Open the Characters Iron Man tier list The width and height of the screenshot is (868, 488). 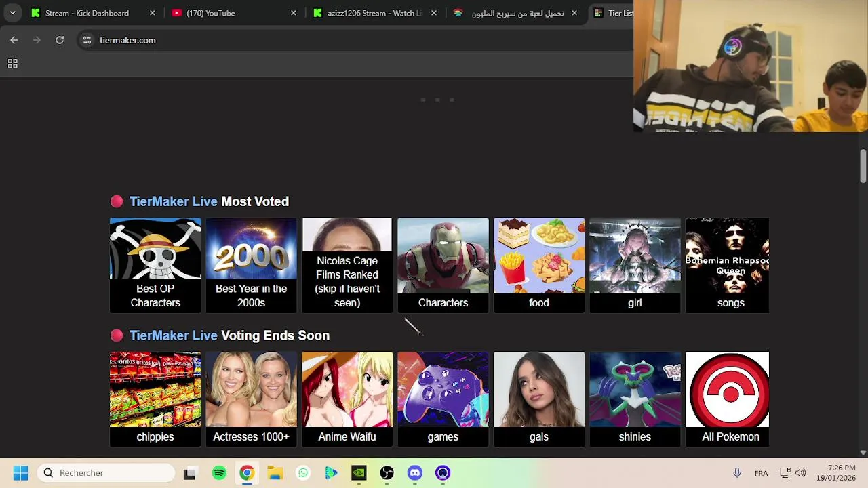click(x=443, y=265)
